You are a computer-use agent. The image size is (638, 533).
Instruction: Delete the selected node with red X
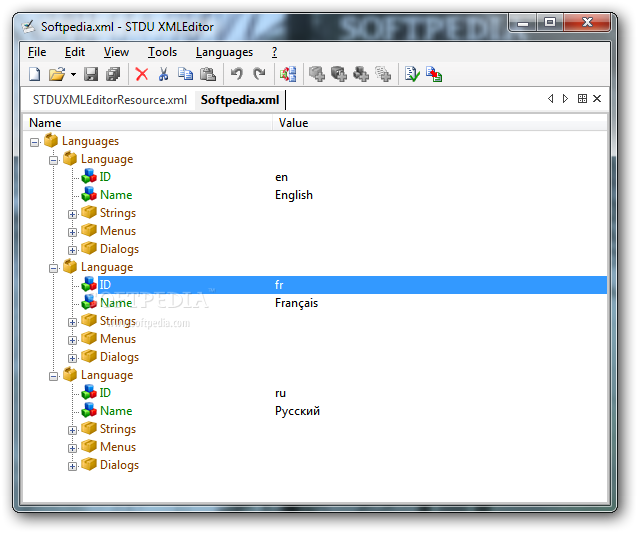pos(142,74)
